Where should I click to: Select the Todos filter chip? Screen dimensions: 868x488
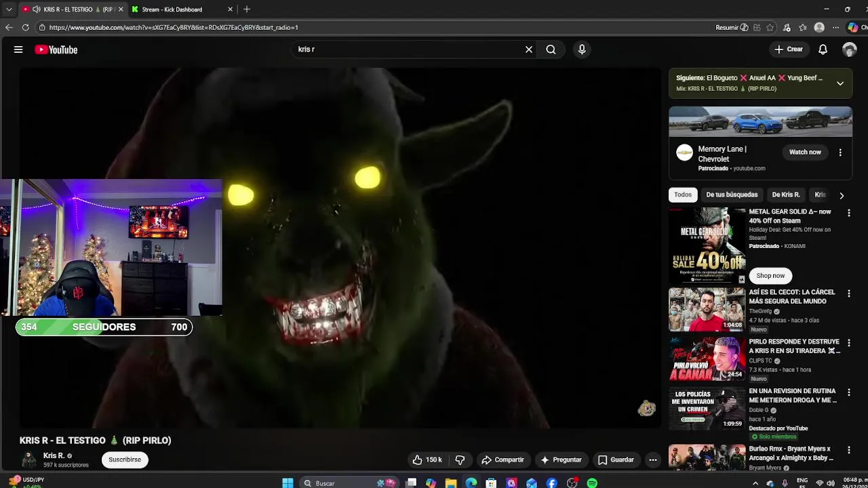(x=683, y=195)
